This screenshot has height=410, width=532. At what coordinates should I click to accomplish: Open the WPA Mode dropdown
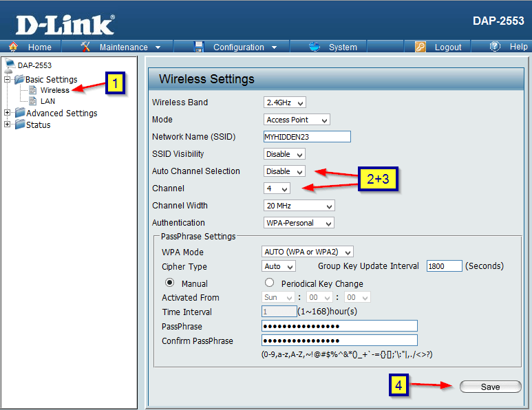[308, 252]
